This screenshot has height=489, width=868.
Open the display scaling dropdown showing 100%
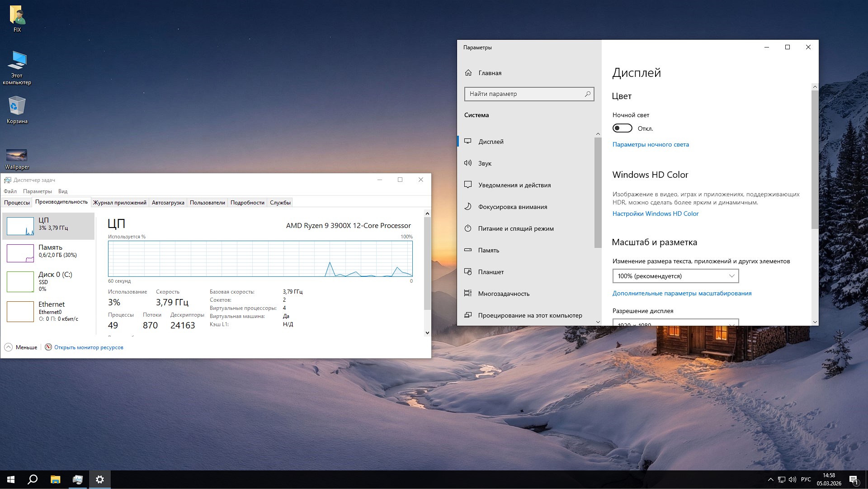click(x=675, y=276)
